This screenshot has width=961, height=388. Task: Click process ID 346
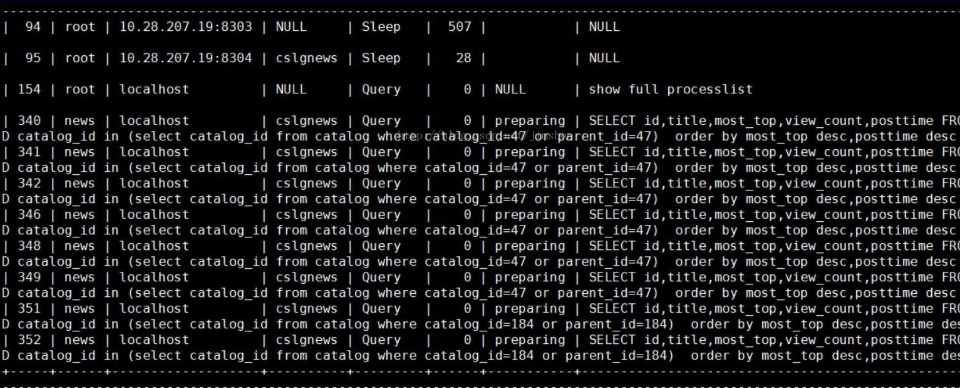pyautogui.click(x=29, y=215)
